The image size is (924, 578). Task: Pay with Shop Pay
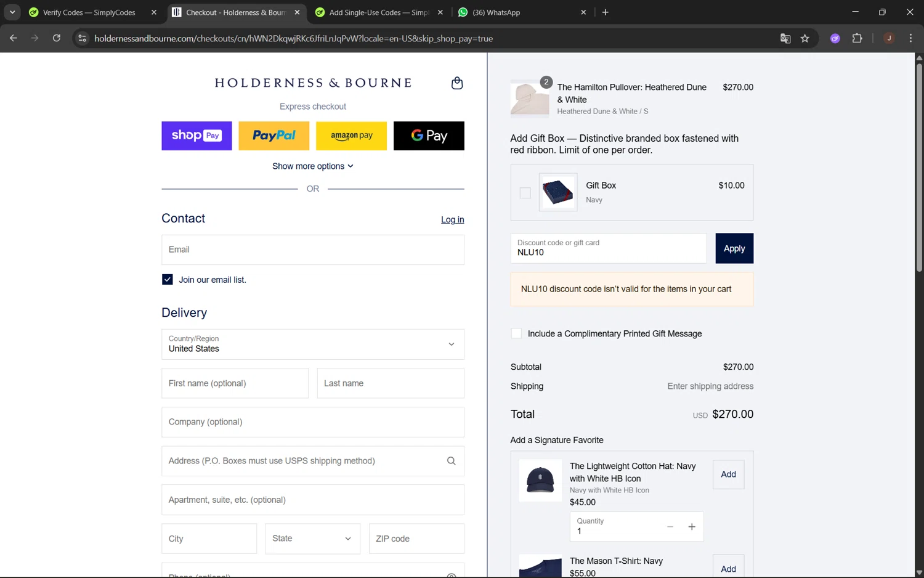pos(197,136)
